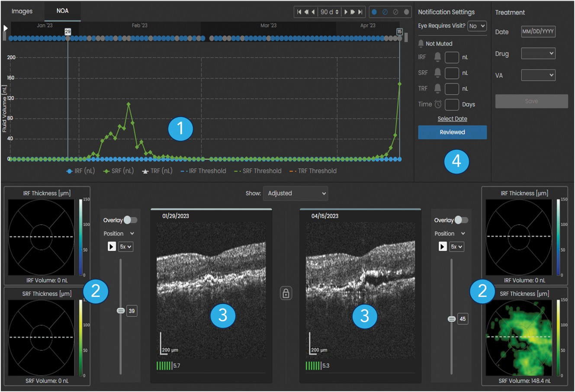Click the Save button in Treatment

pos(531,101)
